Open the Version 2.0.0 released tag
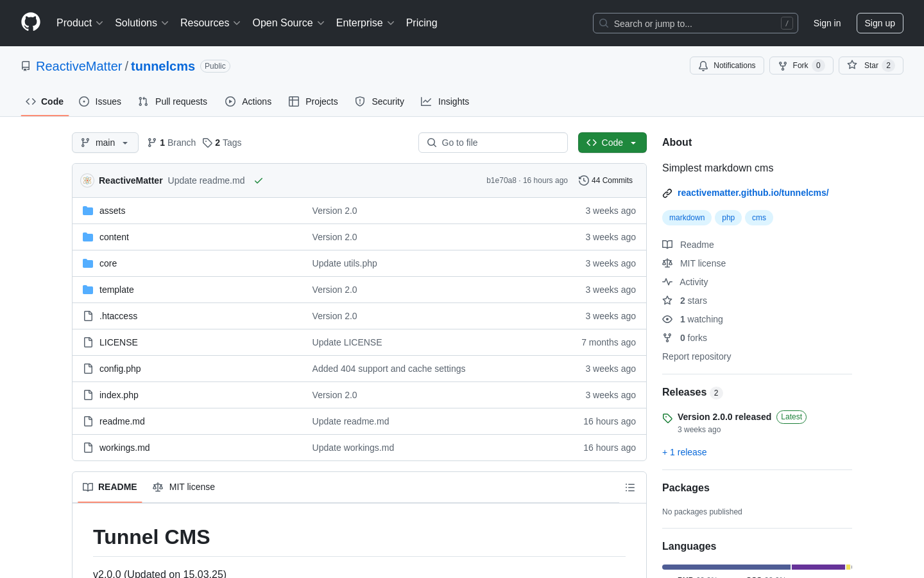 point(724,417)
